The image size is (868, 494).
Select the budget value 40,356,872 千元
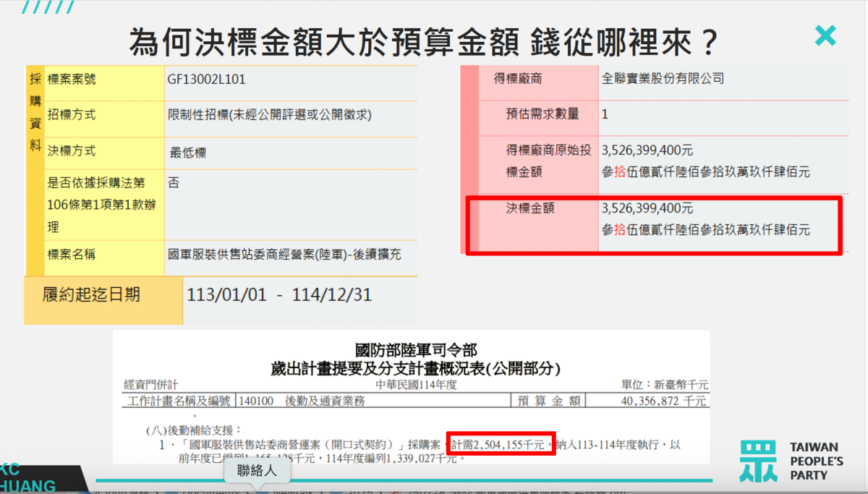664,401
